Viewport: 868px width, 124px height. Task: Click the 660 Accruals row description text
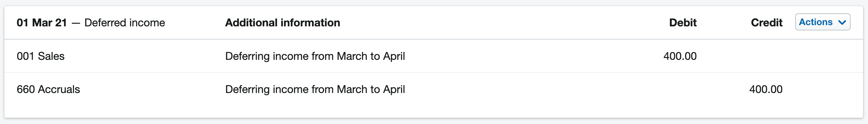(315, 89)
